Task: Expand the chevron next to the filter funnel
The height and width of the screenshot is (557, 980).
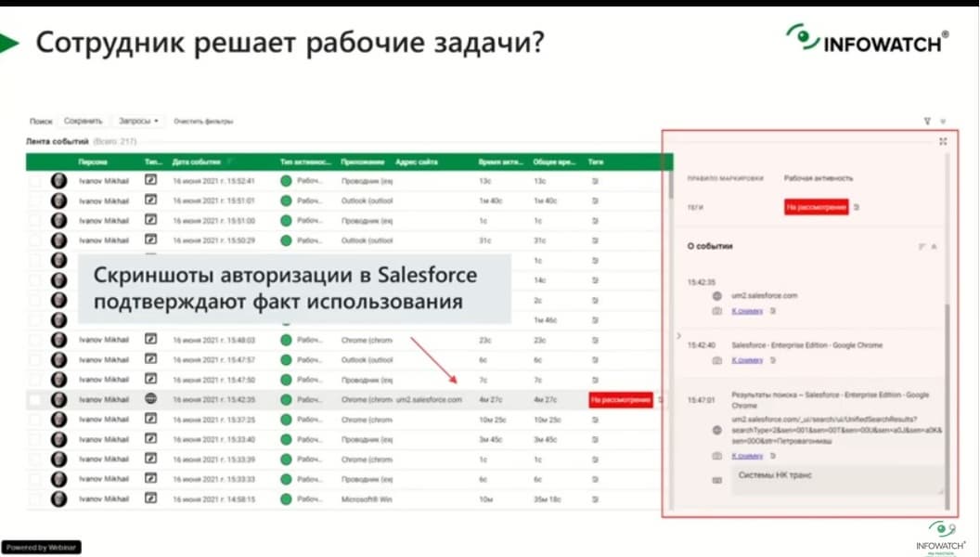Action: [x=943, y=122]
